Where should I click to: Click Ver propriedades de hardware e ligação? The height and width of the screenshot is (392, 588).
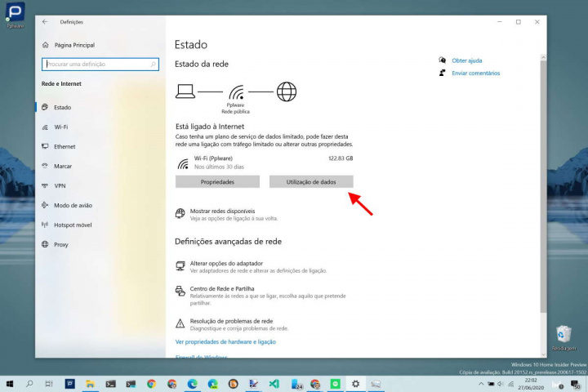(x=225, y=341)
